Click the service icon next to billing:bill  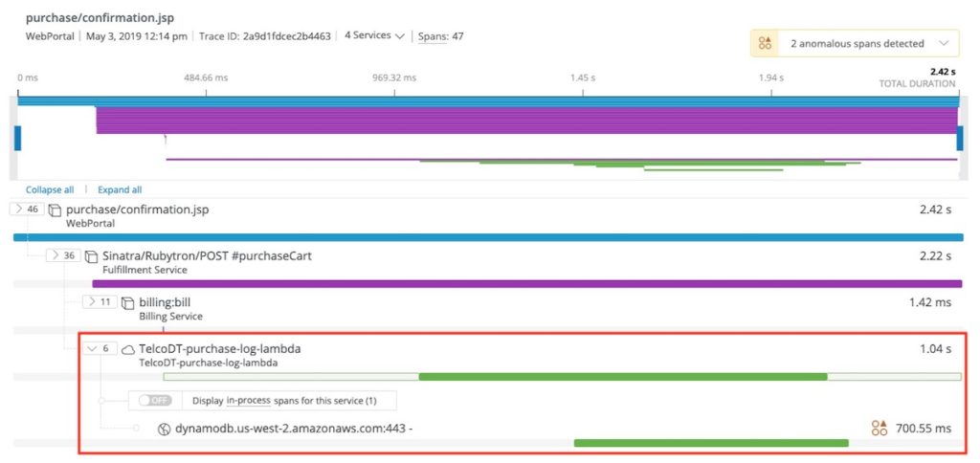128,303
